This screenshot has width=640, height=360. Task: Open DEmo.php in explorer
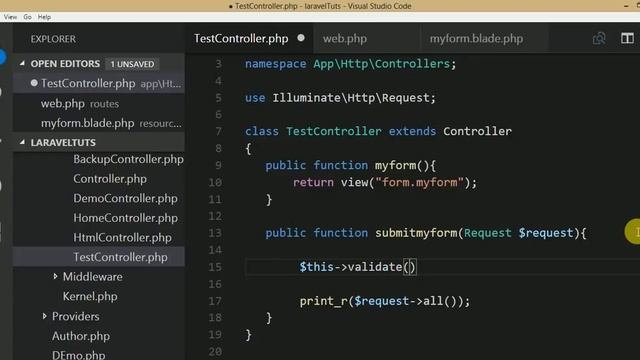point(78,355)
